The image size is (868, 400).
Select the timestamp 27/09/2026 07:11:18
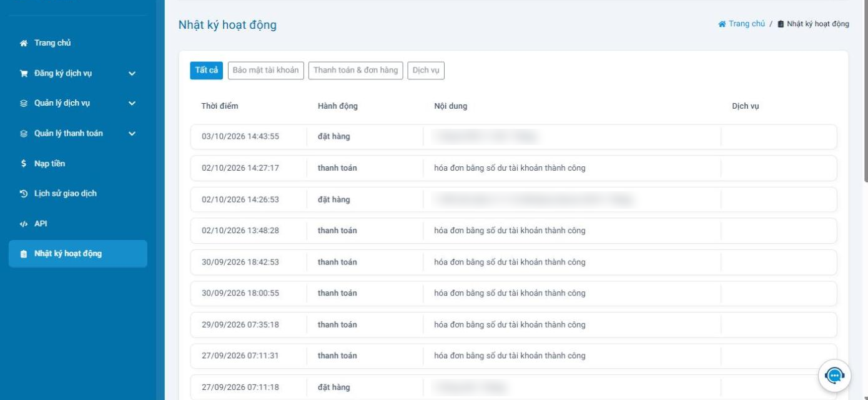point(240,387)
